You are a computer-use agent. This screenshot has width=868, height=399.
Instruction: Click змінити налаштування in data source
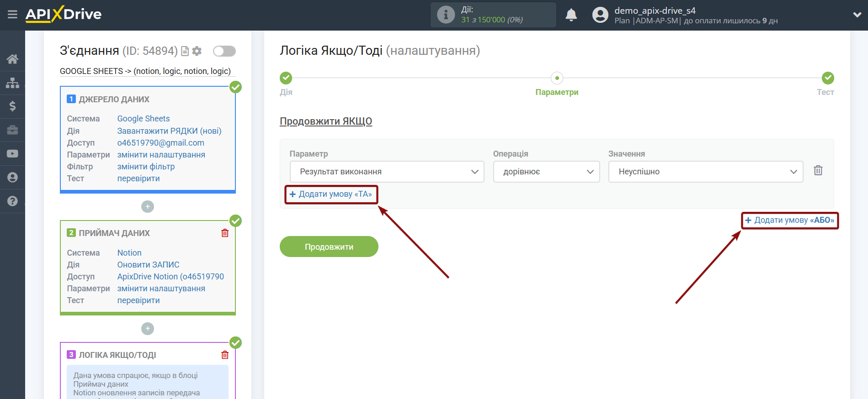[x=161, y=155]
